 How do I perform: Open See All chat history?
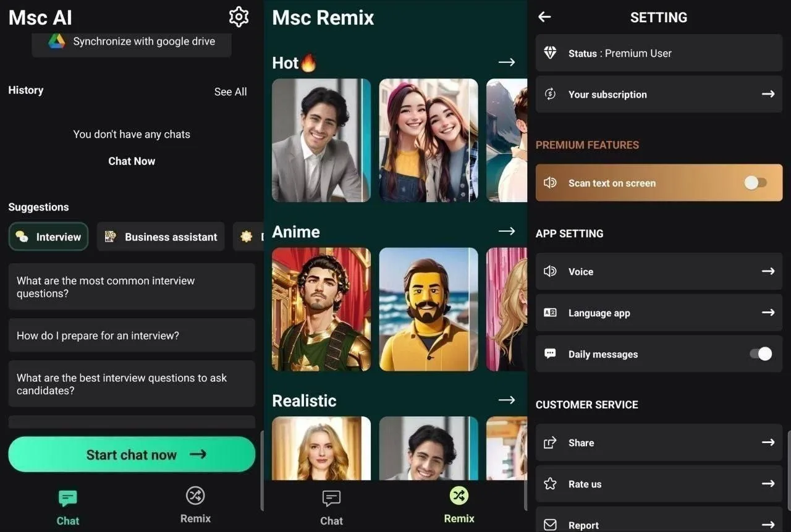[x=231, y=91]
